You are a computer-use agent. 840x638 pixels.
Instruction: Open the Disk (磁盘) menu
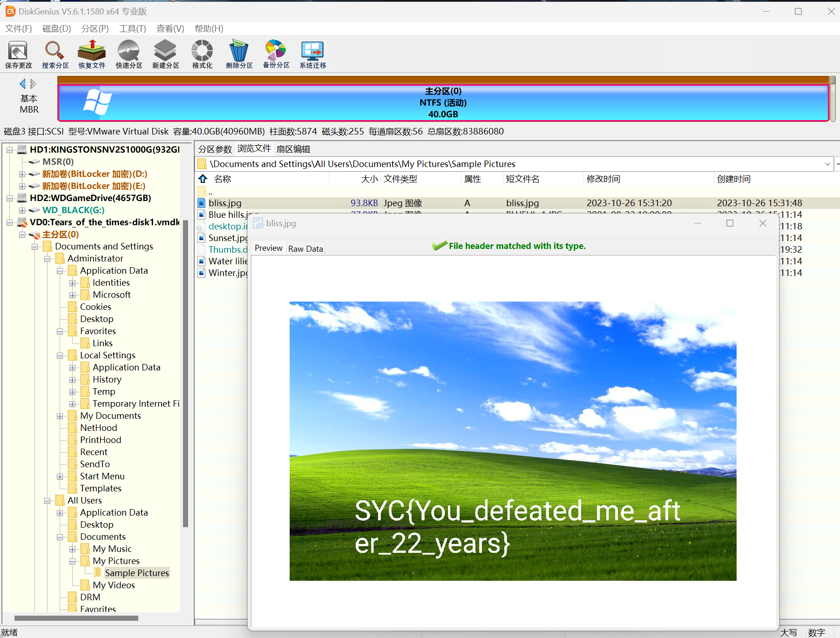[56, 28]
